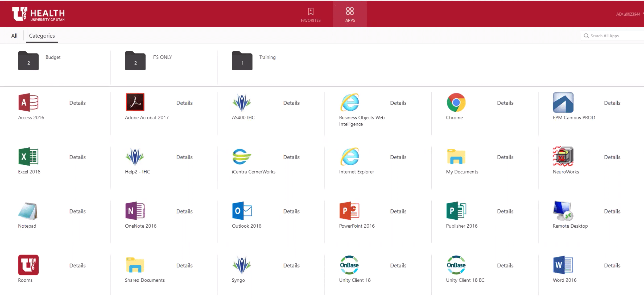Launch the iCentra CernerWorks icon

tap(242, 156)
